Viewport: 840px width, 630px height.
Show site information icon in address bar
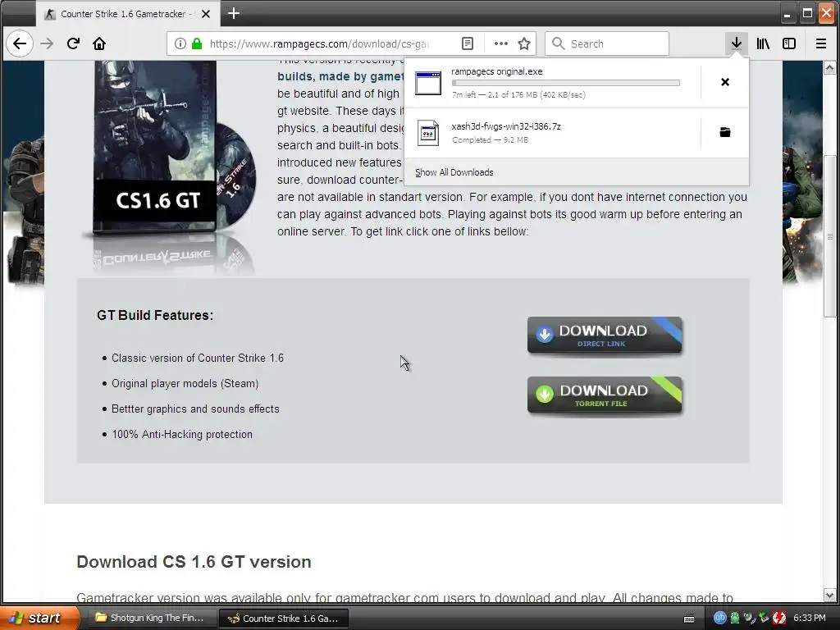[x=180, y=43]
